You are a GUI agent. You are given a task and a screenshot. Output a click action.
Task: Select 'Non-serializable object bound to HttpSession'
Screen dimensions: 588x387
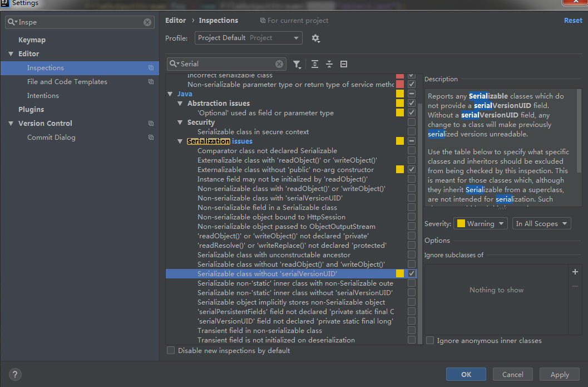271,217
